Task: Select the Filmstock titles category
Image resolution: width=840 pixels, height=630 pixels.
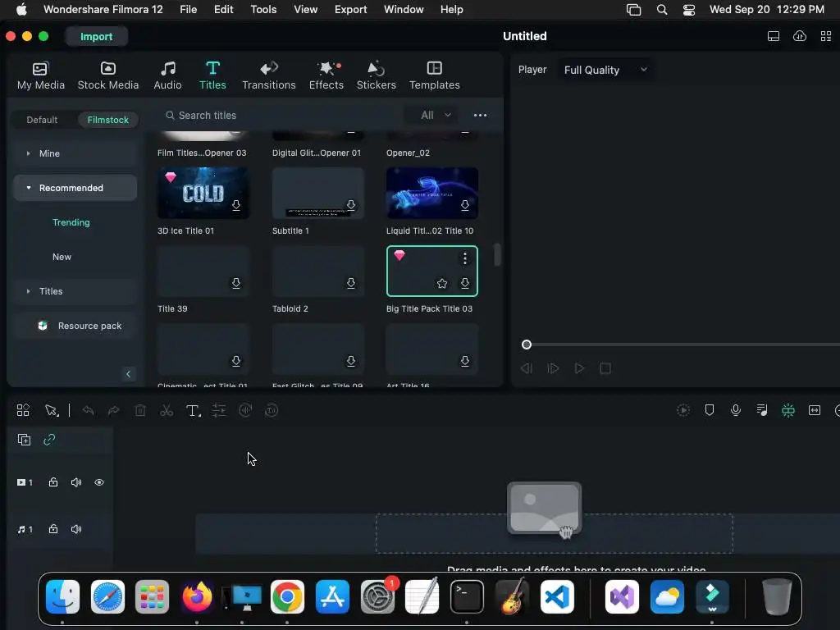Action: [x=108, y=120]
